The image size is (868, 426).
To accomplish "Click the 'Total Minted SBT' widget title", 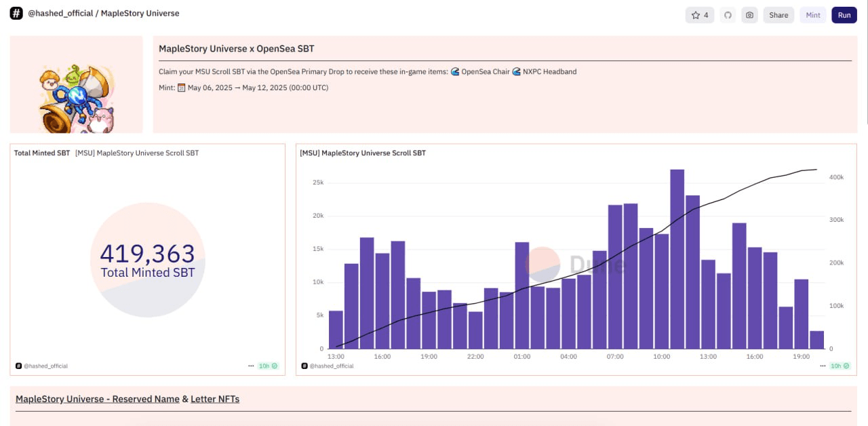I will (x=42, y=153).
